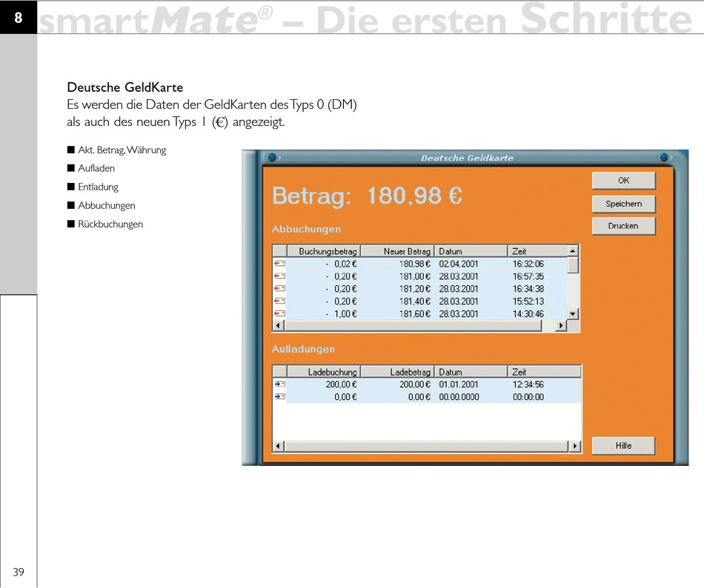The height and width of the screenshot is (588, 704).
Task: Click the 'Abbuchungen' heading in the dialog
Action: click(x=306, y=229)
